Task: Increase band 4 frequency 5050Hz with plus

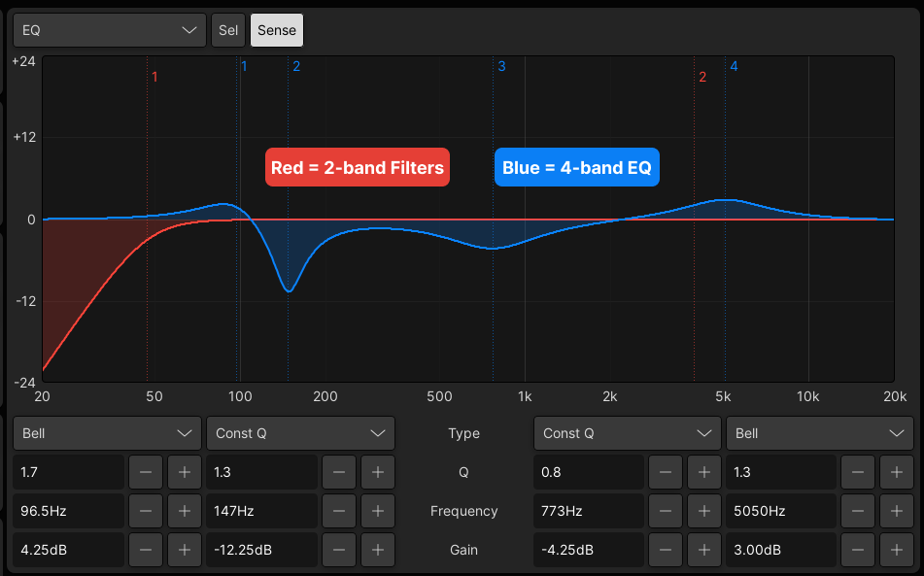Action: click(896, 511)
